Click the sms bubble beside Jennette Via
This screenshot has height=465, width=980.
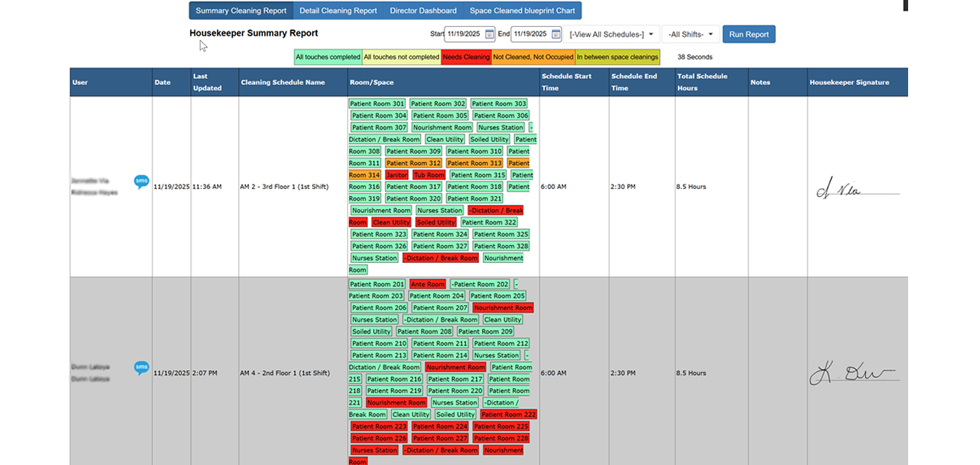(142, 181)
